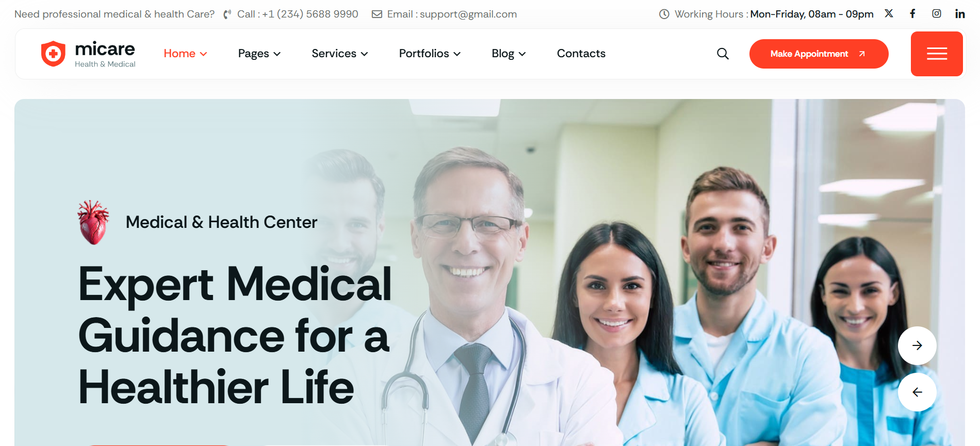This screenshot has width=980, height=446.
Task: Open the X (Twitter) social link
Action: (x=889, y=13)
